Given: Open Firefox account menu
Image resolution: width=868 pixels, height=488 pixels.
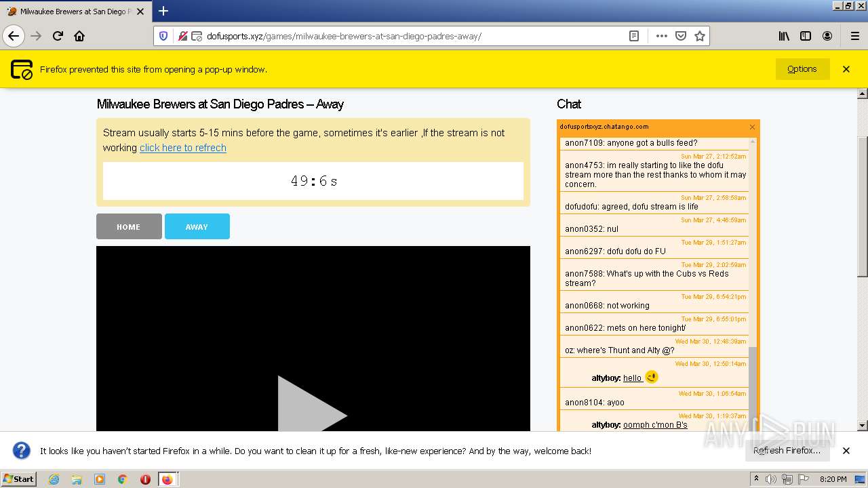Looking at the screenshot, I should tap(827, 36).
